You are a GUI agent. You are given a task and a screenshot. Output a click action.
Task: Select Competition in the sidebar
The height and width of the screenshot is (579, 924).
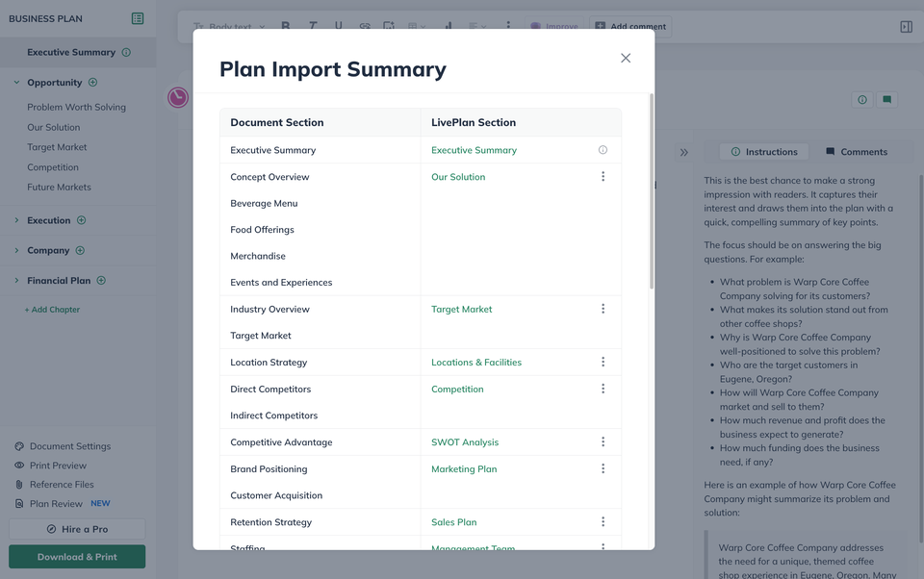click(x=52, y=166)
